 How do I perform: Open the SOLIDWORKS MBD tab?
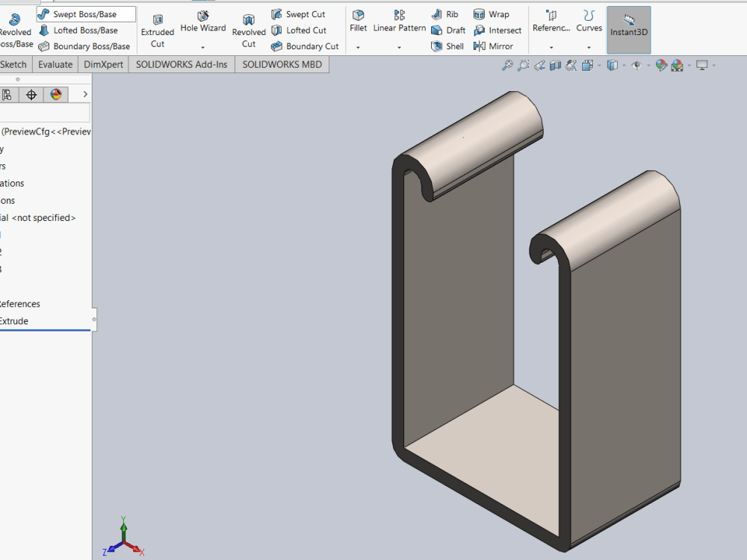click(x=282, y=64)
